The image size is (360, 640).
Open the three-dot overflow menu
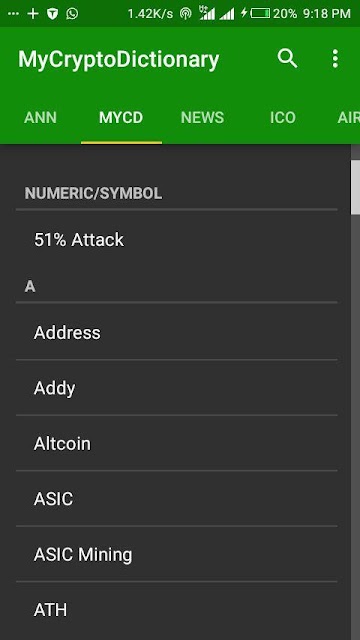[x=335, y=59]
